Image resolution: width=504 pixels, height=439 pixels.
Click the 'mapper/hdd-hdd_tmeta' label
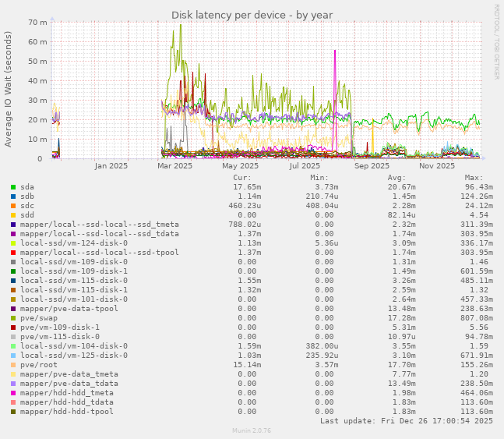click(x=67, y=393)
